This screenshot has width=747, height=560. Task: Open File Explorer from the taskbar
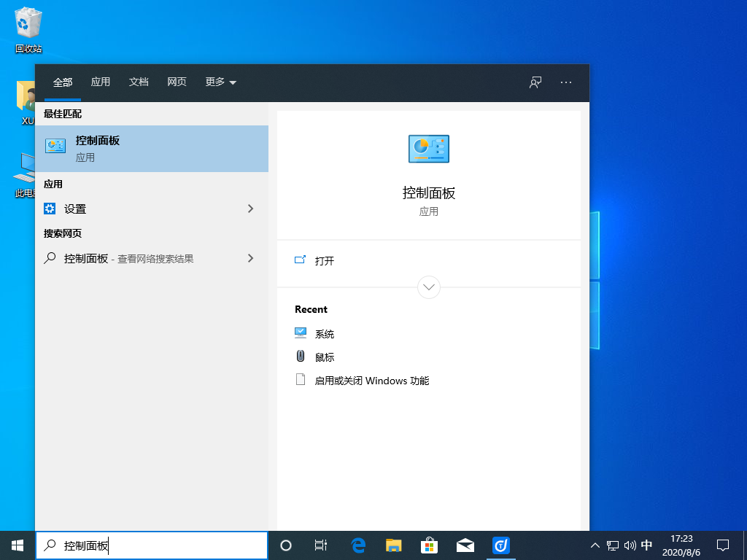[393, 545]
